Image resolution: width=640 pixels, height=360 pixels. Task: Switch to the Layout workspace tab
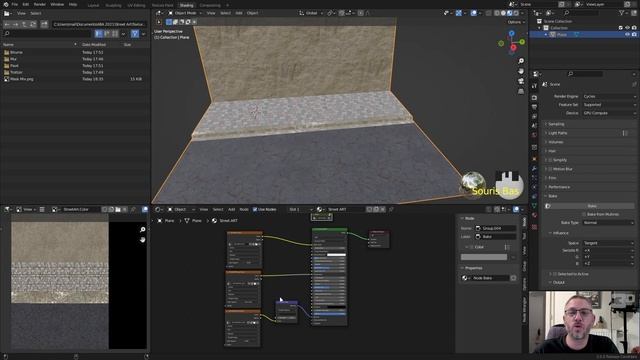coord(93,5)
